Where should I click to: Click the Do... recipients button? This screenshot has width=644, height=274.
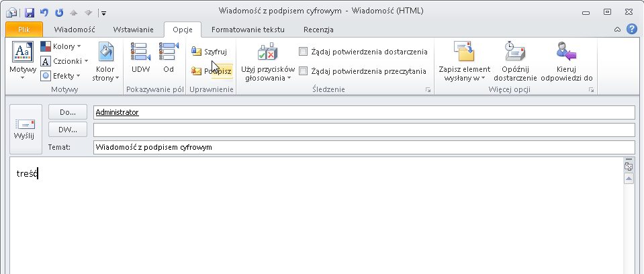point(68,112)
